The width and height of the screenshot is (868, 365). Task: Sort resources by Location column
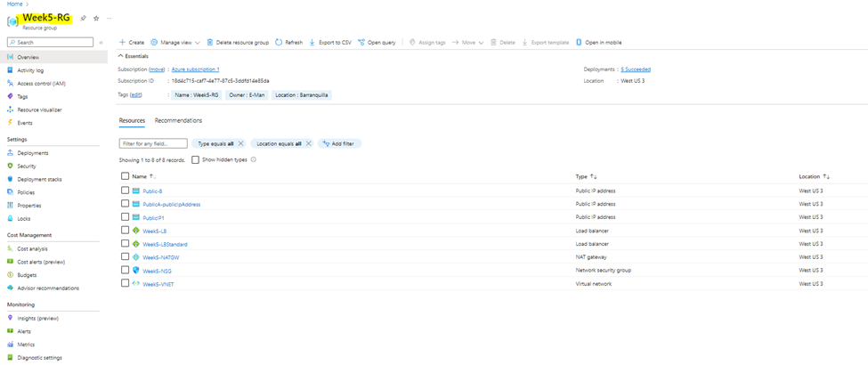pyautogui.click(x=815, y=176)
